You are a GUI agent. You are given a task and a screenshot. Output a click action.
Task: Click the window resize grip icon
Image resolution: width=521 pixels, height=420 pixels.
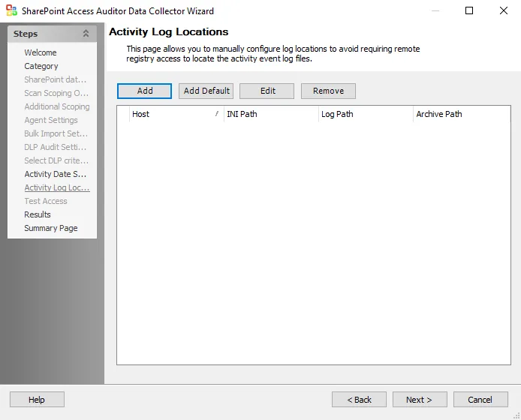[516, 416]
